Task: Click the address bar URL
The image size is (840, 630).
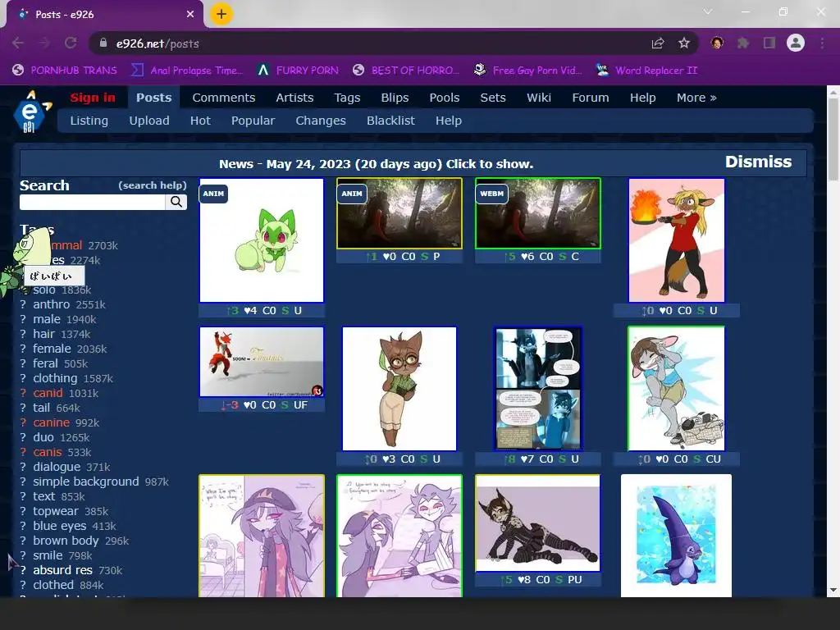Action: (157, 43)
